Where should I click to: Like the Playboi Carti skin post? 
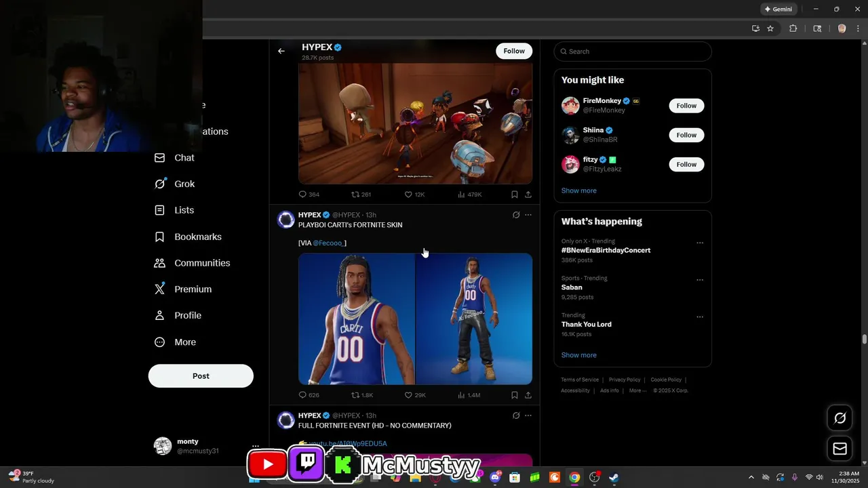coord(415,395)
